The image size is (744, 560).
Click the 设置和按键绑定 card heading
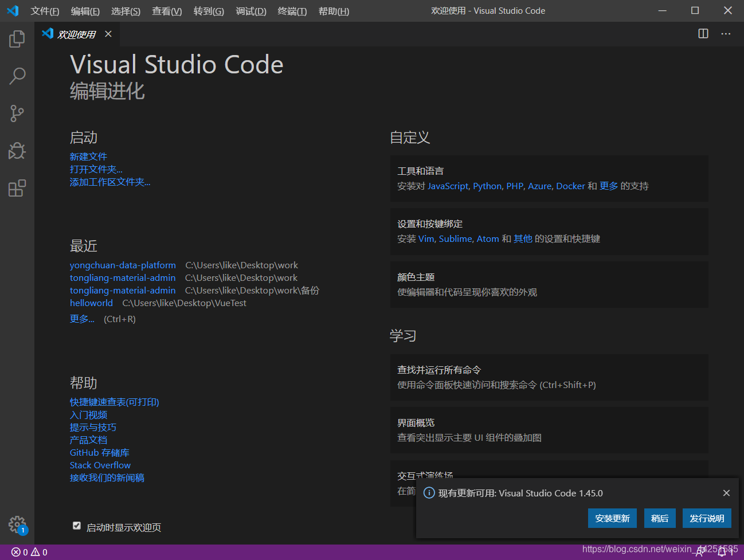click(430, 224)
